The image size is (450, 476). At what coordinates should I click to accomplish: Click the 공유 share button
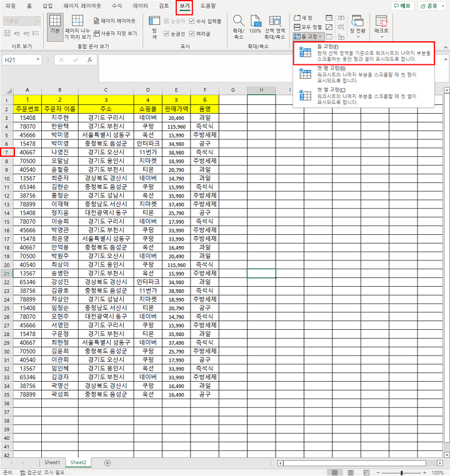429,6
